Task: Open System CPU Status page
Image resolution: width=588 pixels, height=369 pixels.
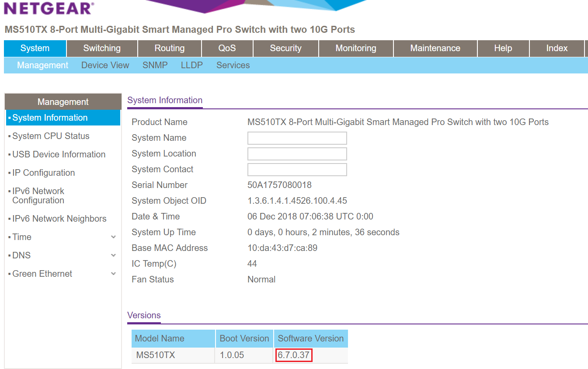Action: pyautogui.click(x=51, y=136)
